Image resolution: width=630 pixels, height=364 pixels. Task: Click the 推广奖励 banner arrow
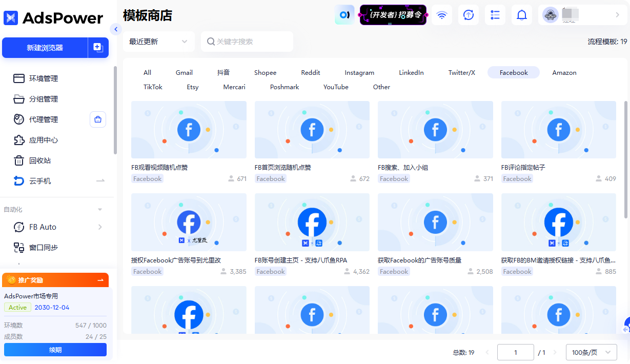click(100, 280)
